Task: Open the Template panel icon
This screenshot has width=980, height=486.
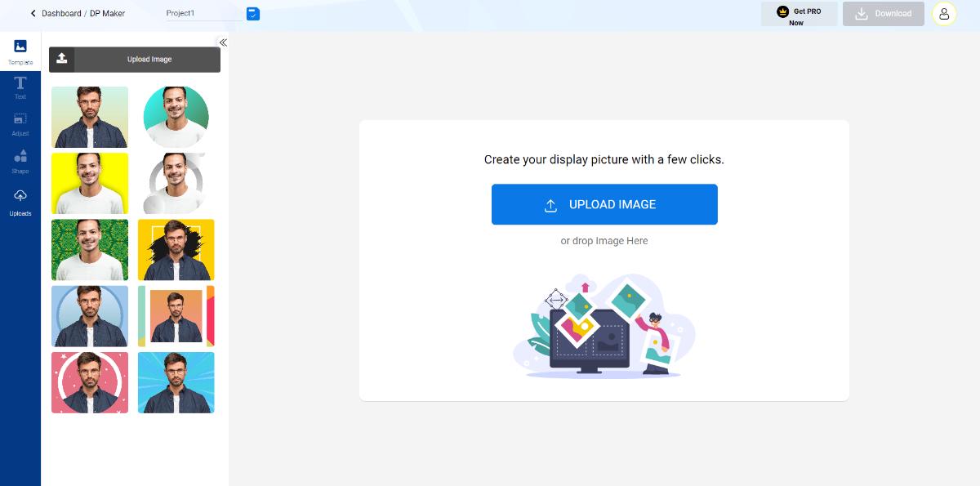Action: point(20,47)
